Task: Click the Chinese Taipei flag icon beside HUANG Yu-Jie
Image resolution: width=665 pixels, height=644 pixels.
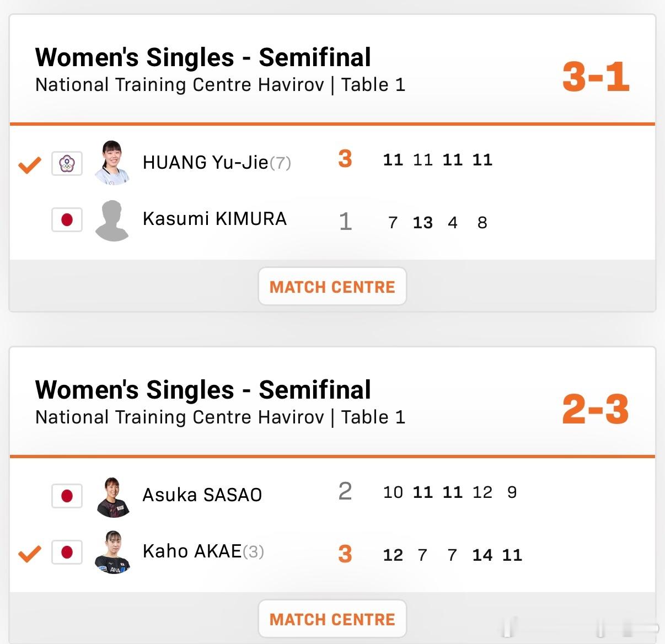Action: (67, 164)
